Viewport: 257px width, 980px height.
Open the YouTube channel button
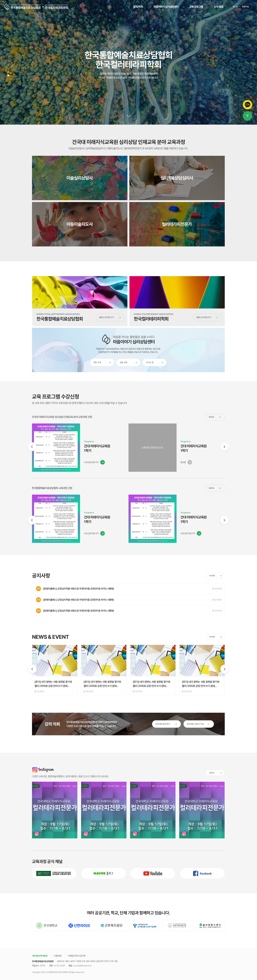pos(153,873)
